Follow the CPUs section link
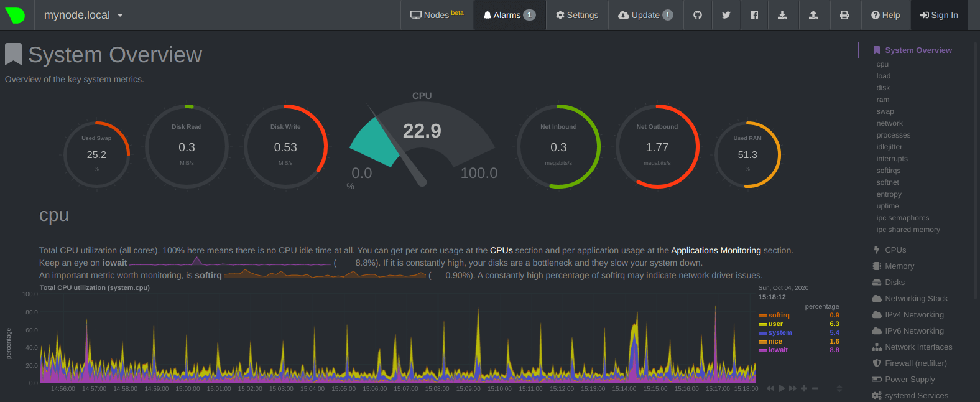Image resolution: width=980 pixels, height=402 pixels. pos(501,250)
